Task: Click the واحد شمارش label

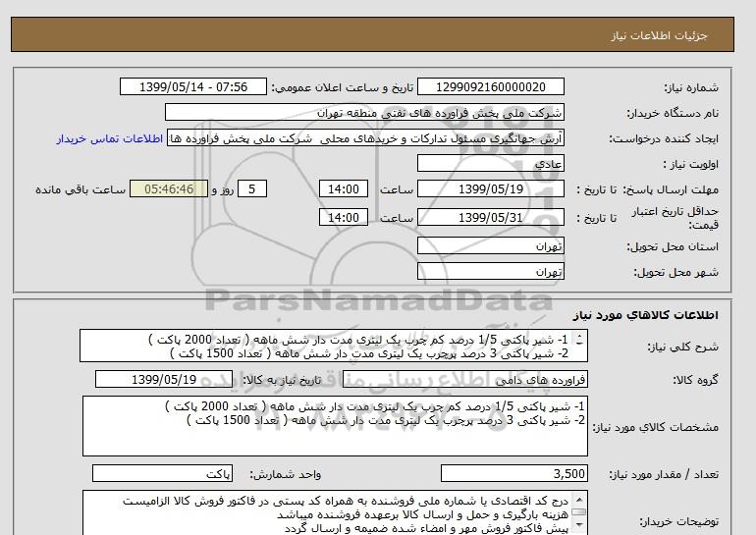Action: coord(285,475)
